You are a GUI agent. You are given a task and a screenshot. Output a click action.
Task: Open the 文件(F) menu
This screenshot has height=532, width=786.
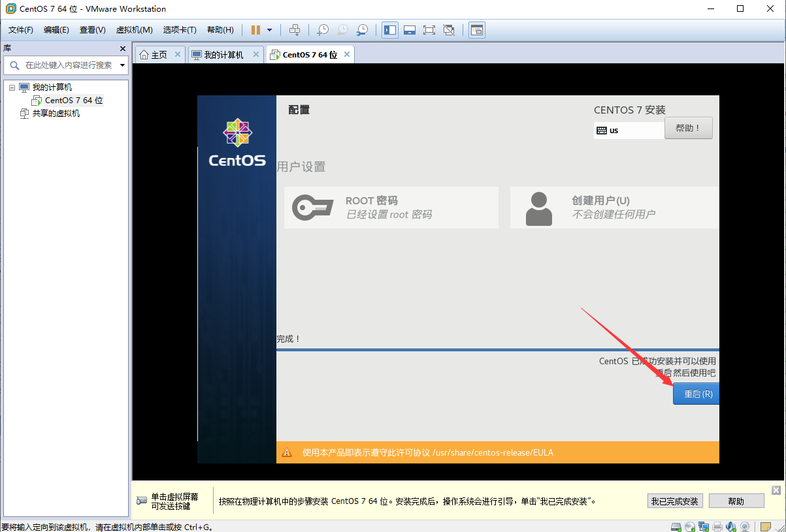click(21, 30)
